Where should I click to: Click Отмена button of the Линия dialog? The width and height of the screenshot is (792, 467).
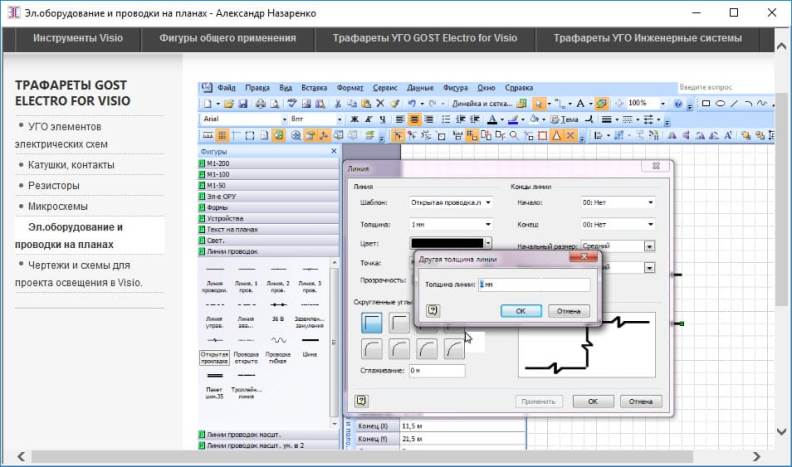(x=640, y=401)
